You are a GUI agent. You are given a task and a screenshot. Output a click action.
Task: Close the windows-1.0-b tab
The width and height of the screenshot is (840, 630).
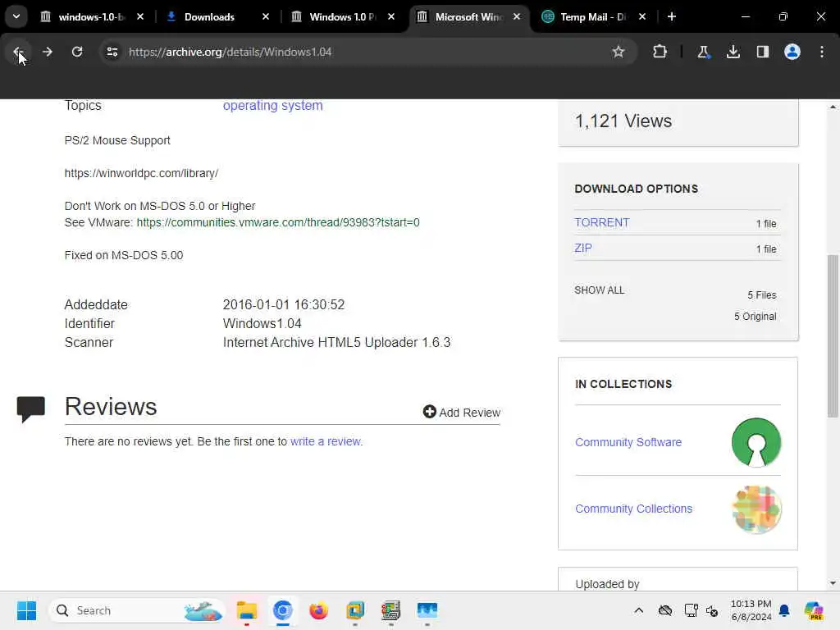[x=140, y=16]
